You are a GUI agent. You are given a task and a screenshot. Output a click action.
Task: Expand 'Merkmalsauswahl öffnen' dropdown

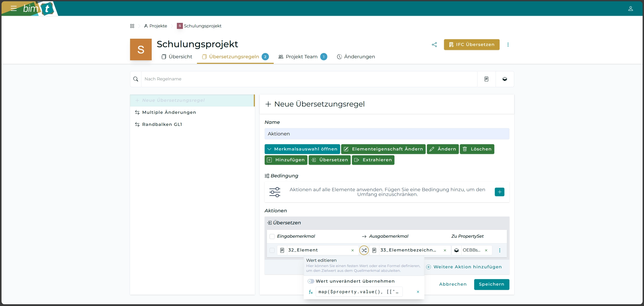(x=302, y=149)
